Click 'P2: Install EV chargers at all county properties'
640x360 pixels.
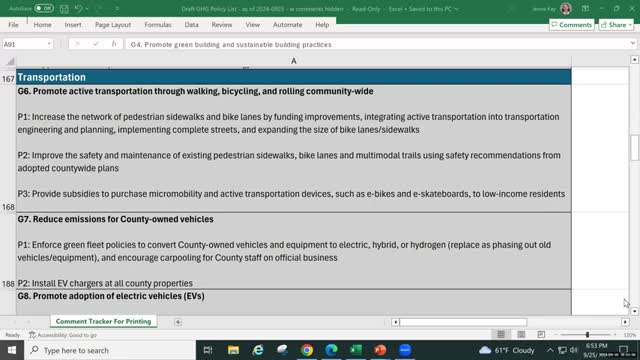click(105, 283)
